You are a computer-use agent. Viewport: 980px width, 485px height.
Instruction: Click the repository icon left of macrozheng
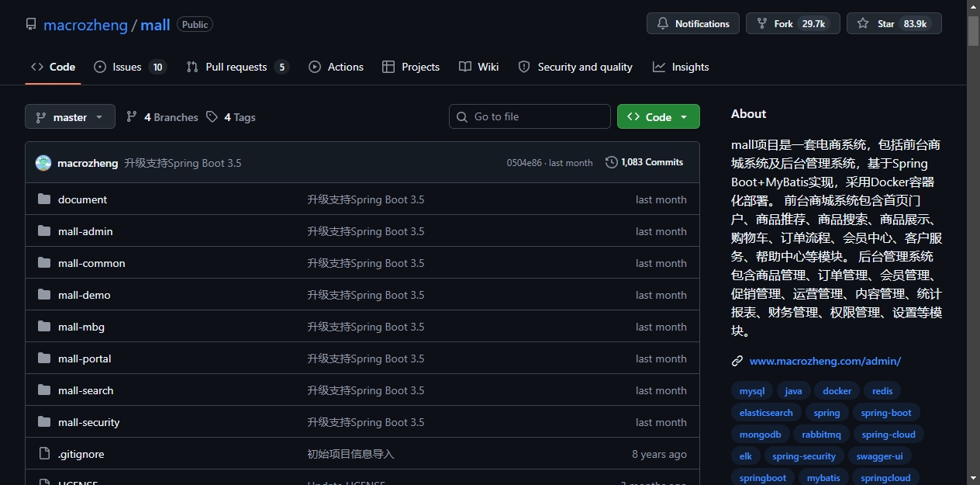pos(31,24)
